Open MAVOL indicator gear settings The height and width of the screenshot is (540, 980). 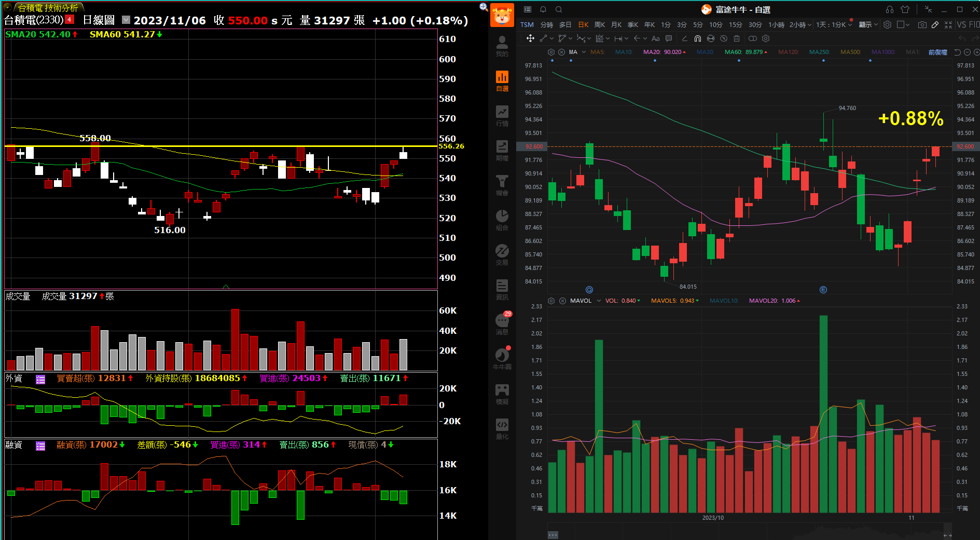(551, 301)
